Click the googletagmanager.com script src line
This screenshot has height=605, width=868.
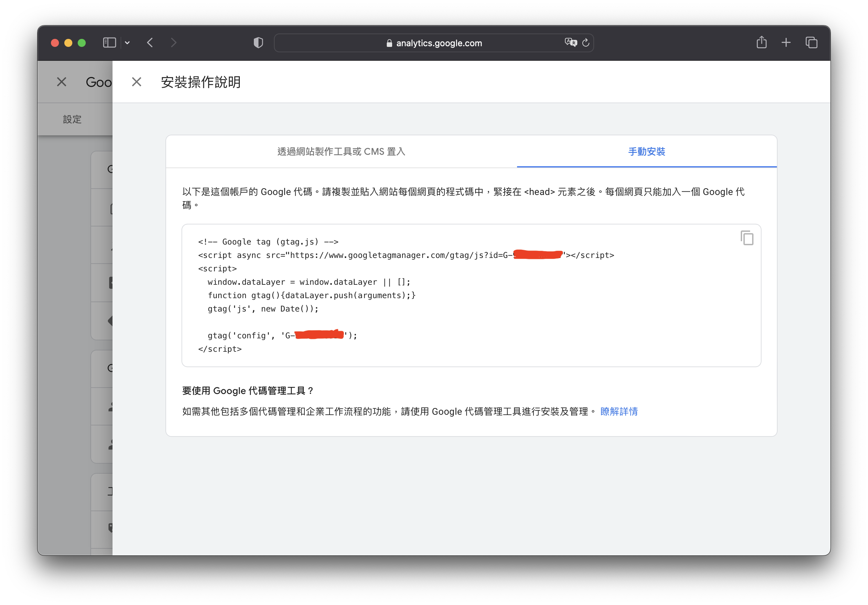click(x=406, y=255)
